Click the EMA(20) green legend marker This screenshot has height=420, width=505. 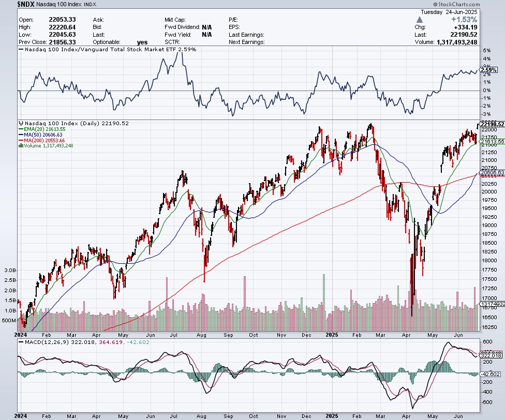tap(21, 129)
